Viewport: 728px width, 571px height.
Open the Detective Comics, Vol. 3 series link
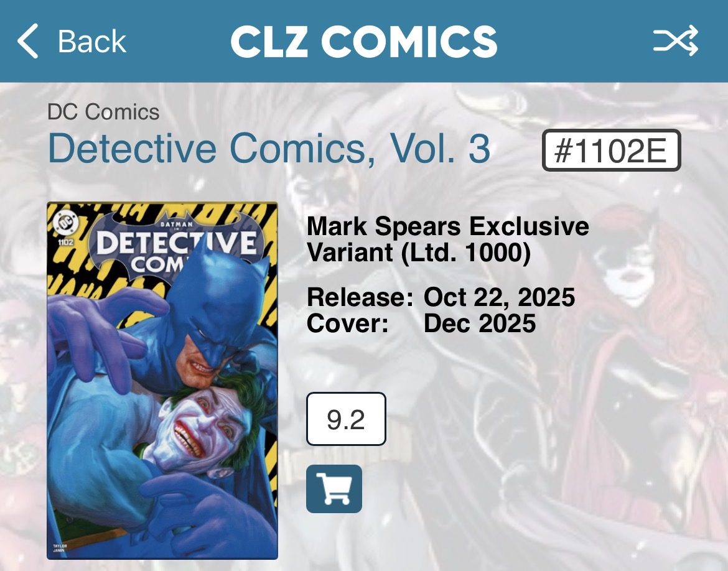pos(269,149)
